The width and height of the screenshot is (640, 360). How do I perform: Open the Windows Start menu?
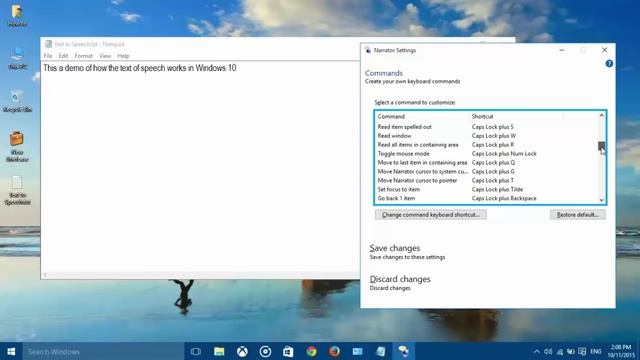point(11,351)
